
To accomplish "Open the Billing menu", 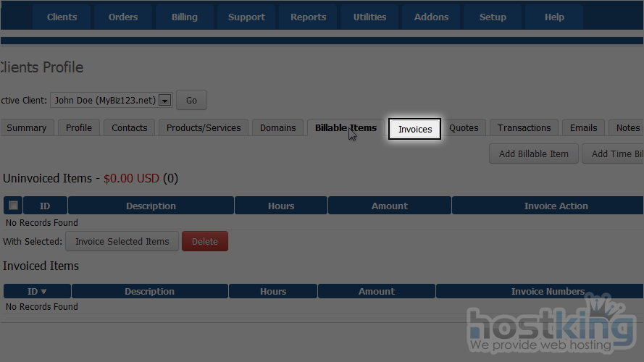I will coord(185,17).
